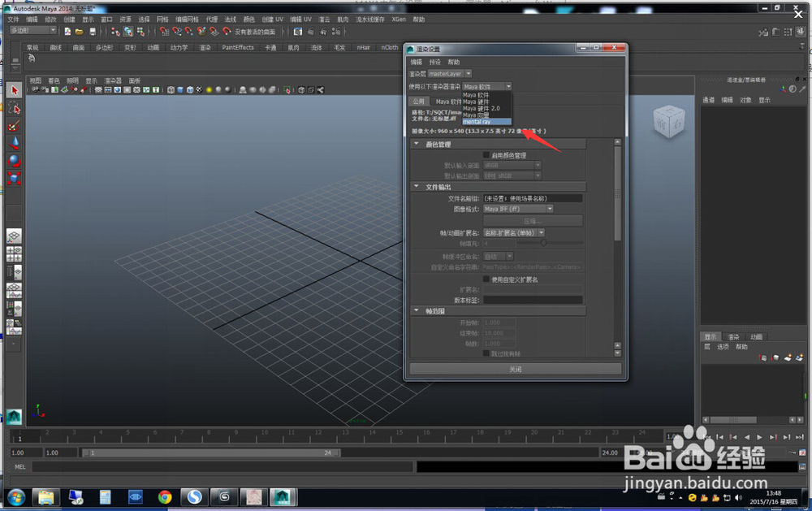This screenshot has height=511, width=812.
Task: Check the skip existing frames box
Action: [486, 353]
